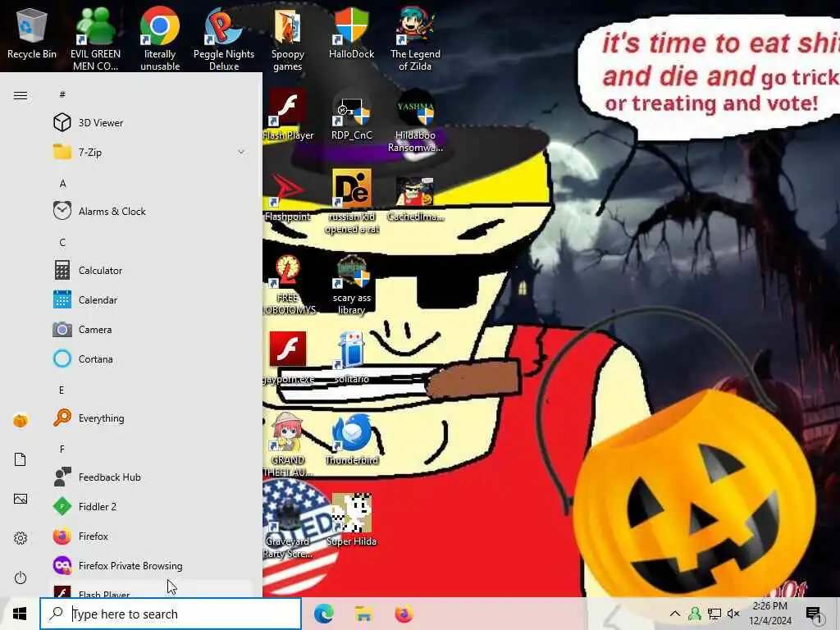This screenshot has width=840, height=630.
Task: Click the 'C' letter group header
Action: [62, 242]
